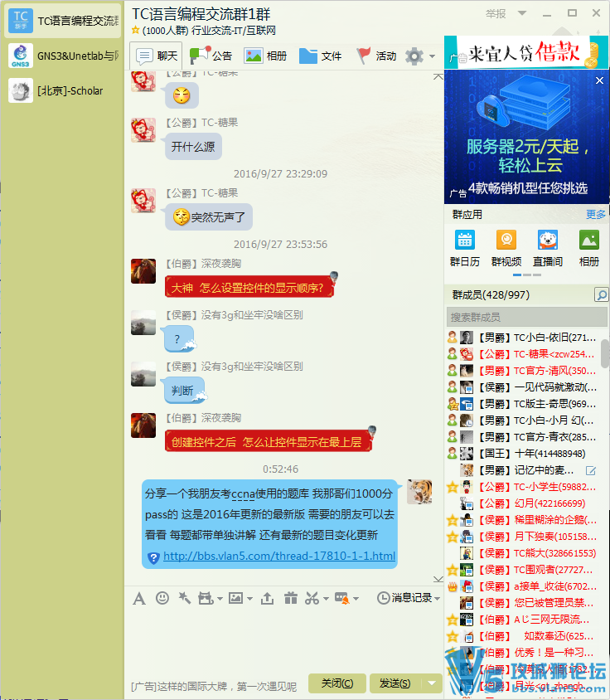
Task: Open the bbs.vlan5.com thread link
Action: (x=279, y=557)
